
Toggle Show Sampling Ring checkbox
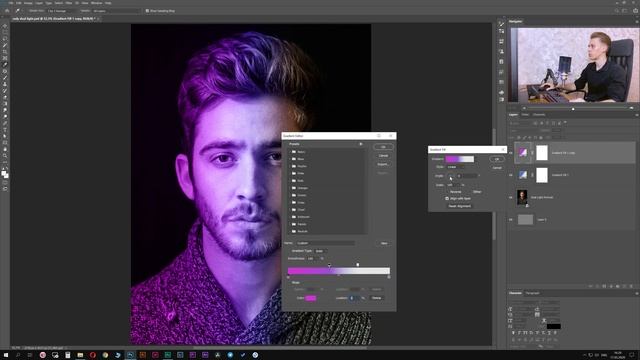pos(147,11)
